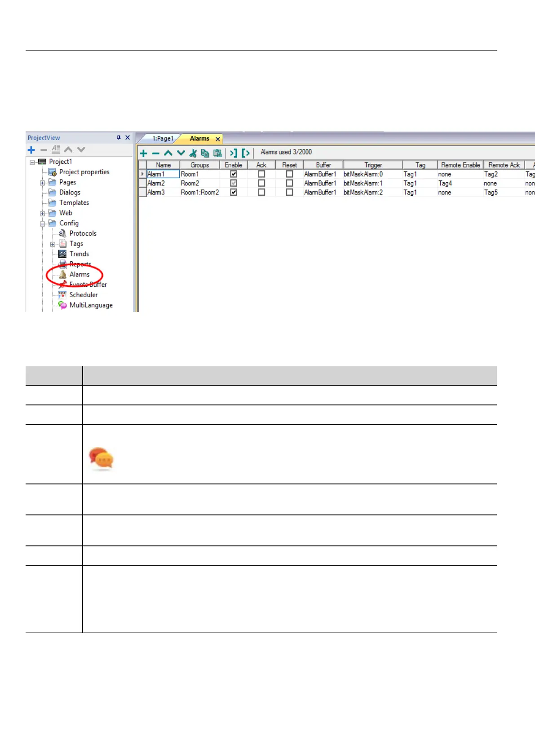Click the Tag4 remote enable cell

click(x=460, y=183)
